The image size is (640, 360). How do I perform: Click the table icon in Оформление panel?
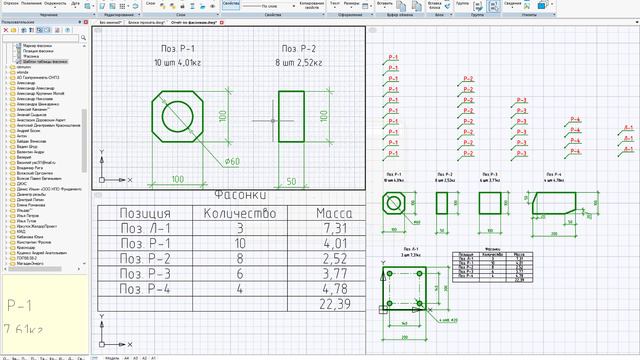pos(365,6)
